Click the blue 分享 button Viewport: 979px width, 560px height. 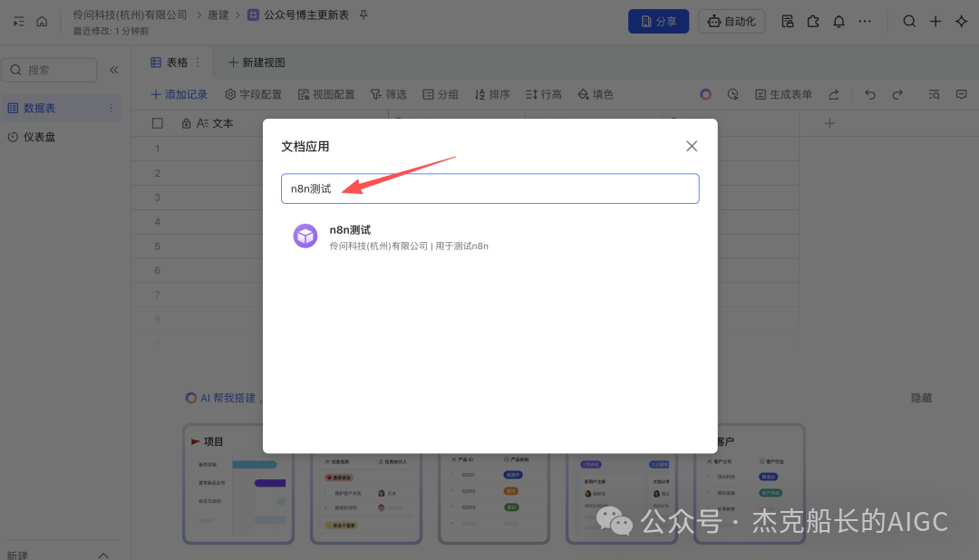(658, 21)
